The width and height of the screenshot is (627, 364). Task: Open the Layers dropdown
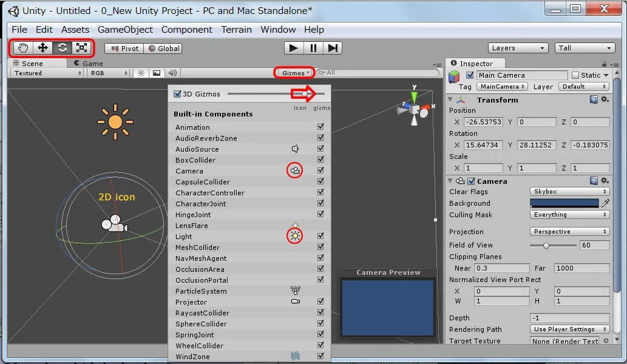point(518,48)
